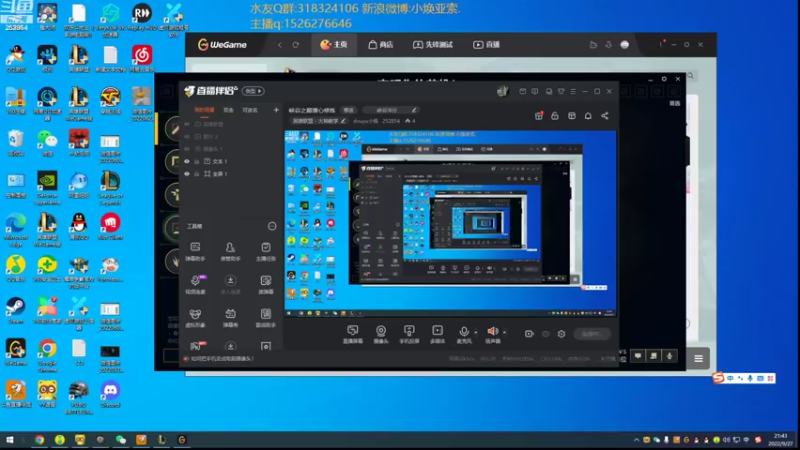
Task: Open the Windows Start menu
Action: click(10, 439)
